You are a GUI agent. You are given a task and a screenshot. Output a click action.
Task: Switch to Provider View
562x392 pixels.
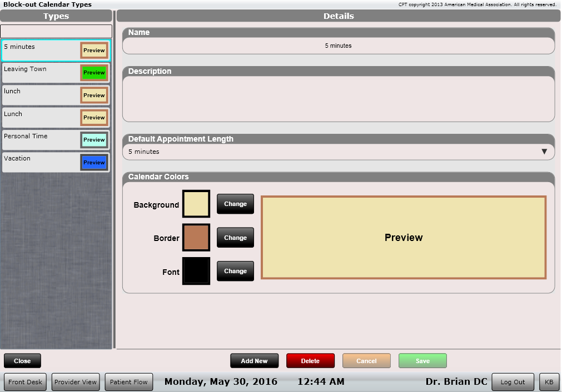75,382
